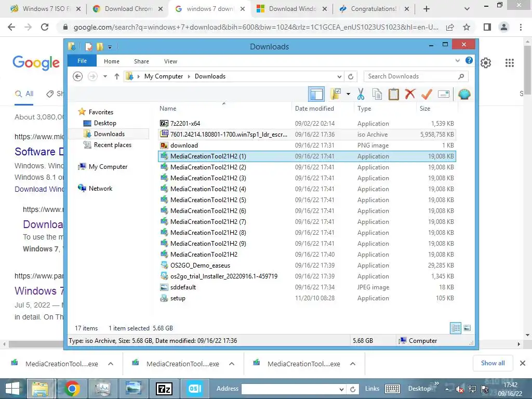Viewport: 532px width, 399px height.
Task: Click the orange checkmark icon in toolbar
Action: 427,94
